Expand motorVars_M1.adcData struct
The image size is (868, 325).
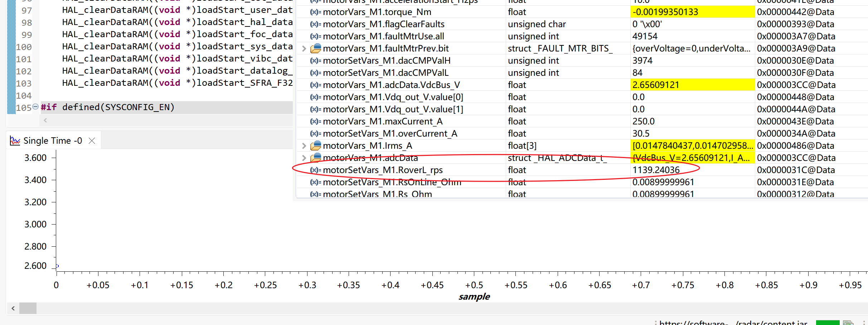(x=304, y=158)
